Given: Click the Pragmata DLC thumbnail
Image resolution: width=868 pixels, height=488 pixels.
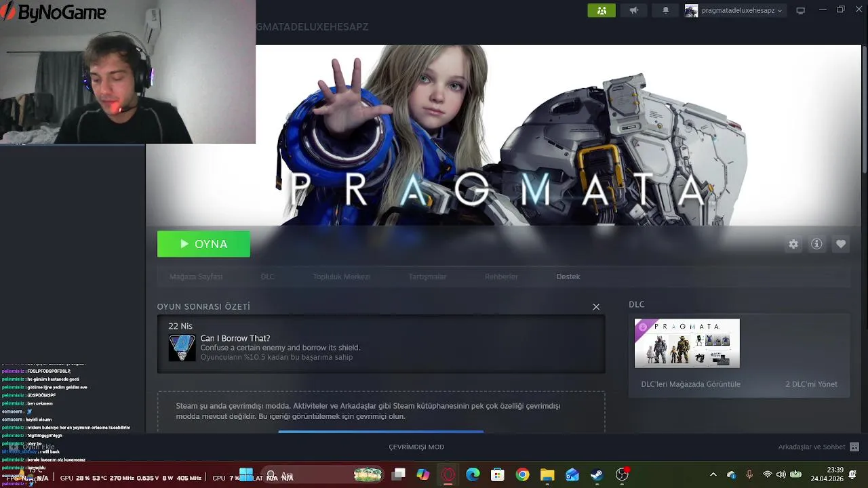Looking at the screenshot, I should [687, 344].
